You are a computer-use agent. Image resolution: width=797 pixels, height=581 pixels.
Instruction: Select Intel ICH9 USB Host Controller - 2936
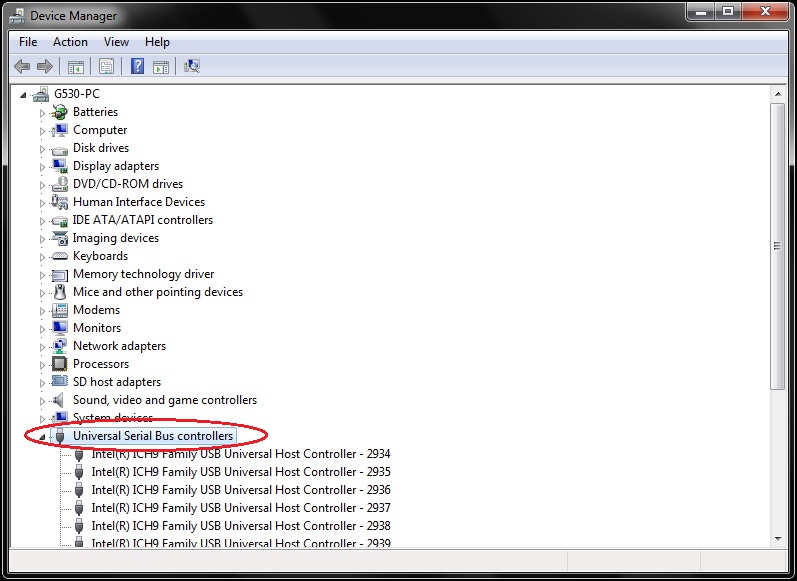pyautogui.click(x=240, y=490)
